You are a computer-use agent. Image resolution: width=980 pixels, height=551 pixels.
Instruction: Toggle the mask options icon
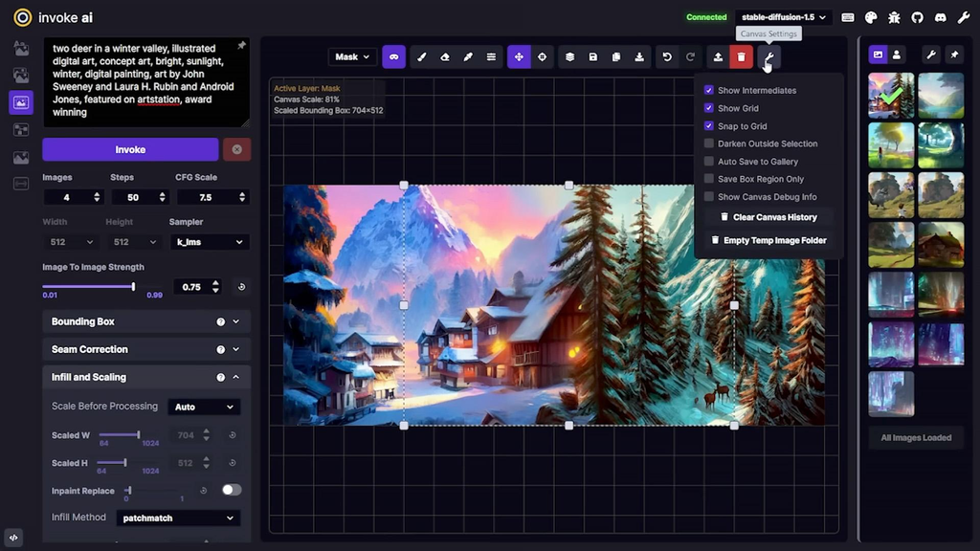coord(393,56)
